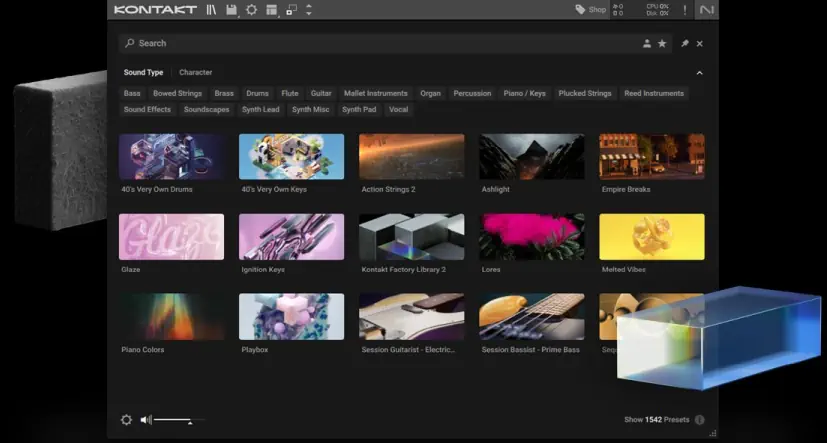This screenshot has width=827, height=443.
Task: Click the info icon beside Presets
Action: click(x=699, y=420)
